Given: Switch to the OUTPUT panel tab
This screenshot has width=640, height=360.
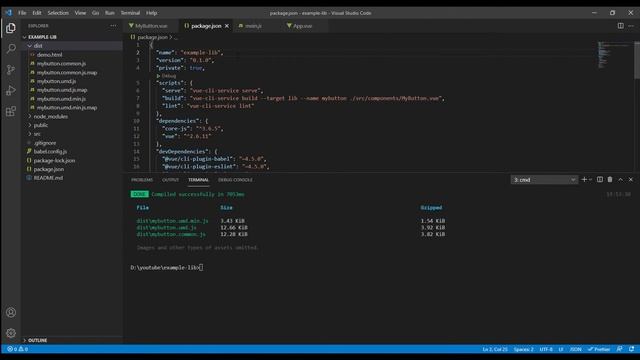Looking at the screenshot, I should (171, 180).
